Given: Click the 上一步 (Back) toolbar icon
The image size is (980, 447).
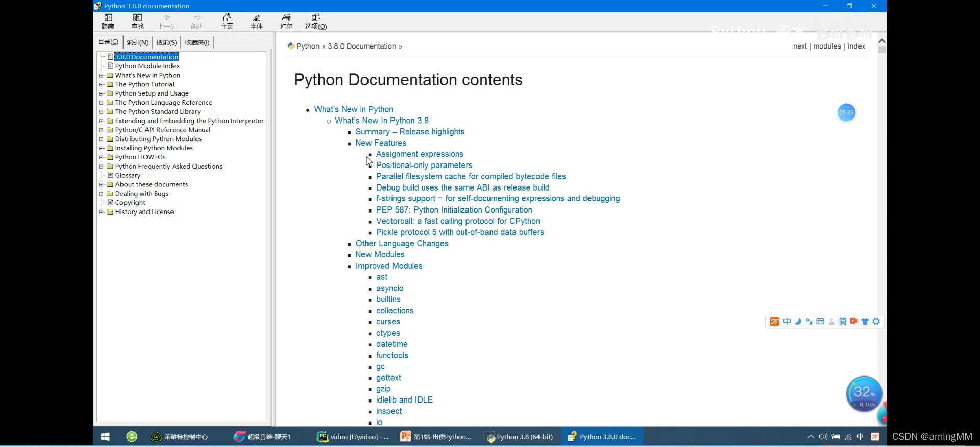Looking at the screenshot, I should 167,21.
